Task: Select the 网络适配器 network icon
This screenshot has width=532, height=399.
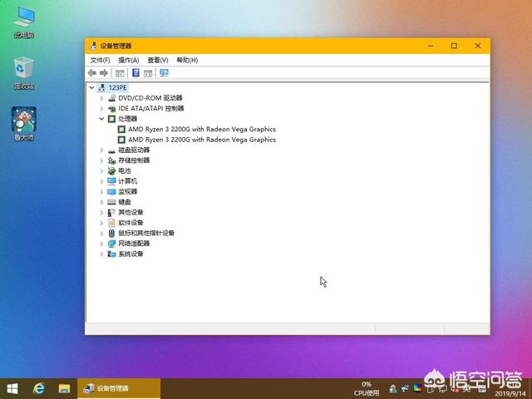Action: 111,244
